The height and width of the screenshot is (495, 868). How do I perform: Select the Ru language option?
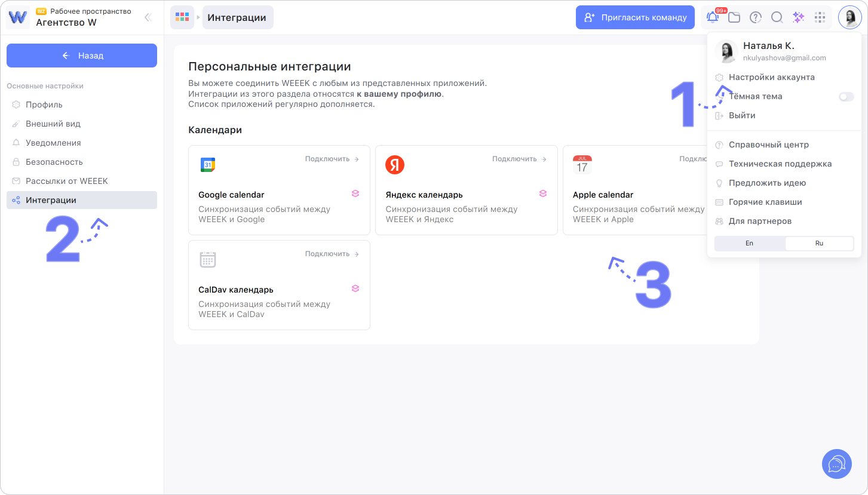point(819,244)
